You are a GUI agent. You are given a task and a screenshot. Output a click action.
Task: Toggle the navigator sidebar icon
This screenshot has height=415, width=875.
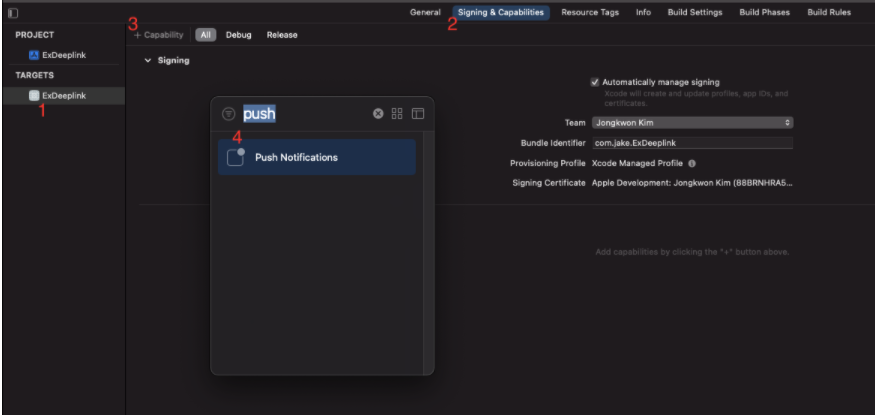[x=13, y=13]
